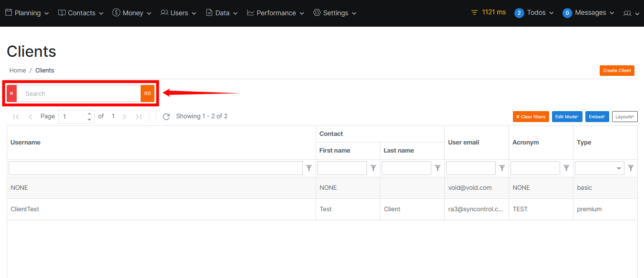644x278 pixels.
Task: Click the previous page arrow icon
Action: (31, 116)
